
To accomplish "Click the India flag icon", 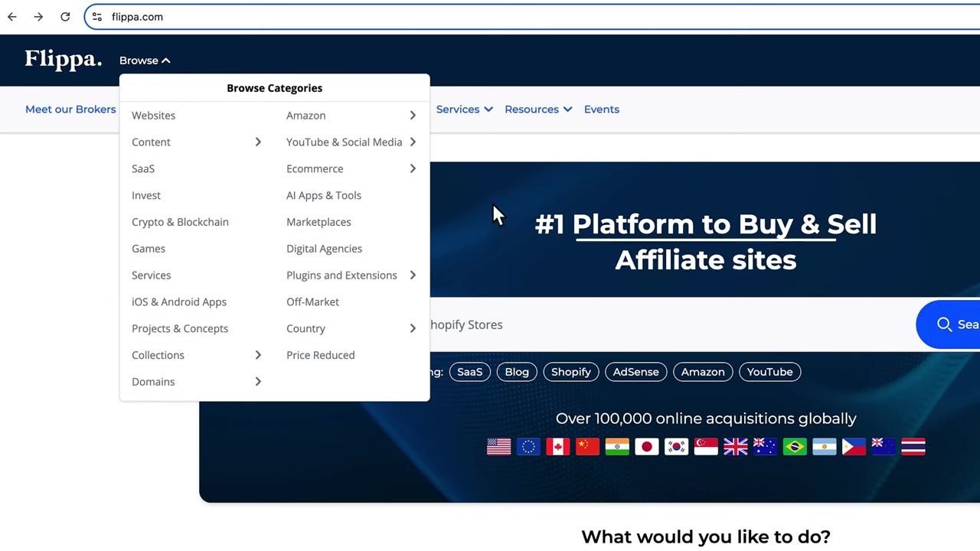I will (617, 446).
